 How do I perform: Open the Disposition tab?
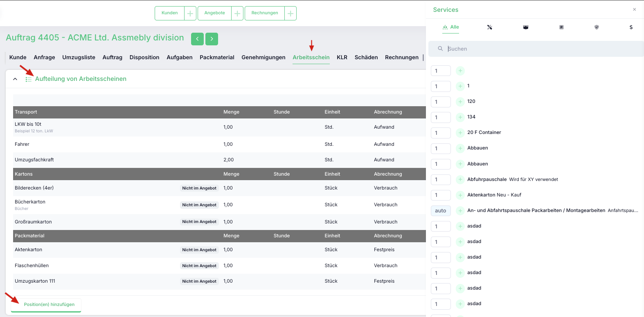(144, 57)
